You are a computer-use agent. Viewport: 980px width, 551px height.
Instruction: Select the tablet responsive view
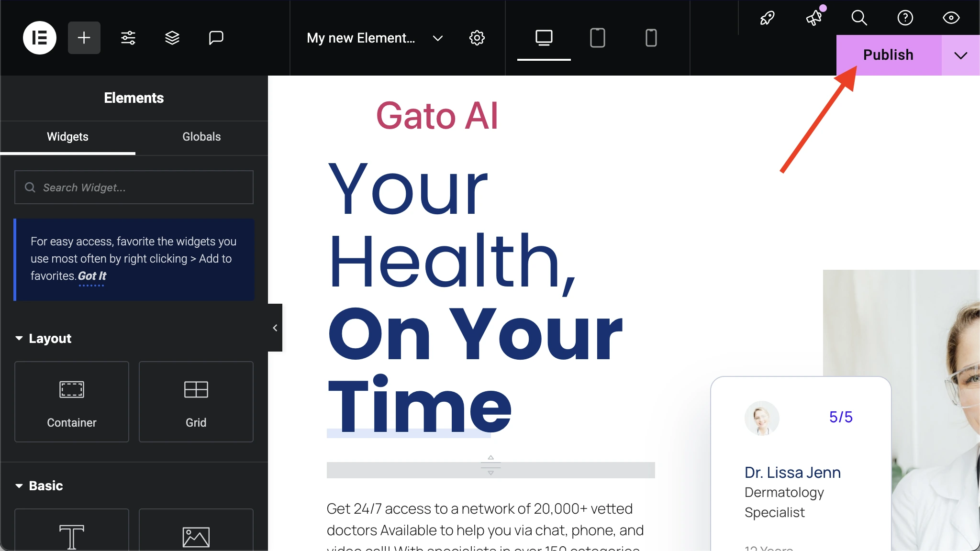(x=597, y=38)
